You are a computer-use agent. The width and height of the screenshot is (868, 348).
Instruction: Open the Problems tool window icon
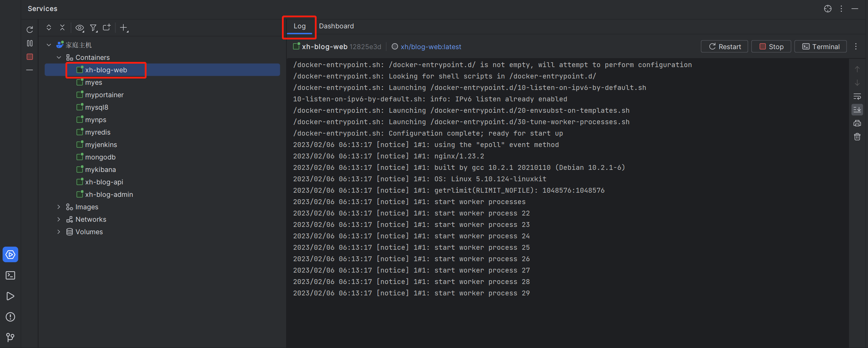[x=10, y=317]
